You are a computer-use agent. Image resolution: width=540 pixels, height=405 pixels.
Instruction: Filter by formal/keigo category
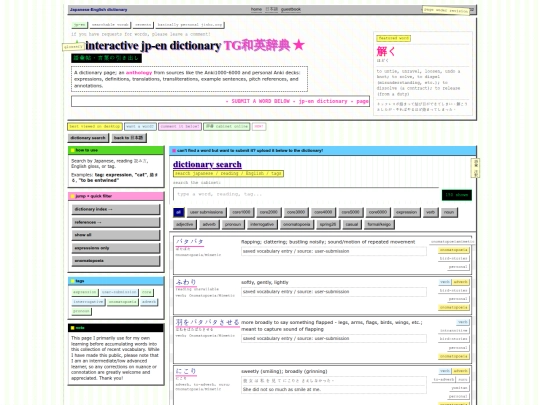pos(379,225)
